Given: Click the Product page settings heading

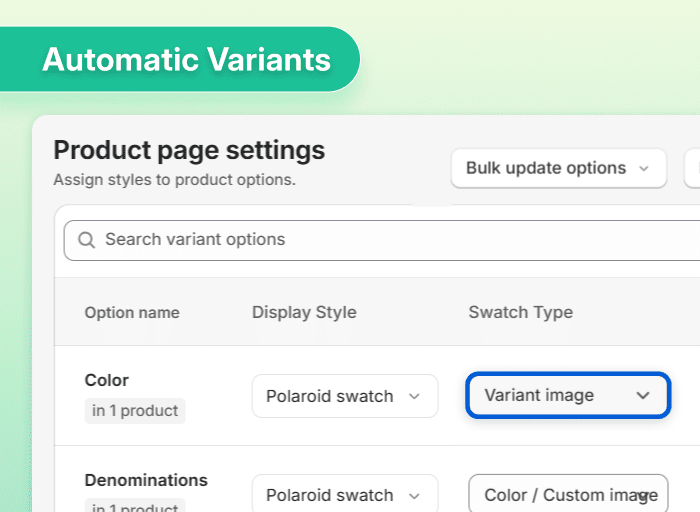Looking at the screenshot, I should point(189,150).
